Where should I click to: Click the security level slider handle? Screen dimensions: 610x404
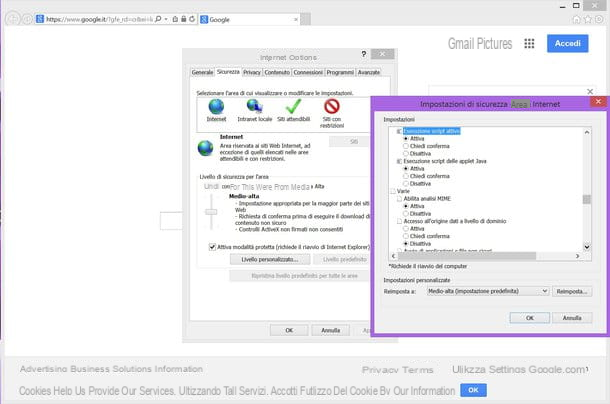[x=211, y=212]
